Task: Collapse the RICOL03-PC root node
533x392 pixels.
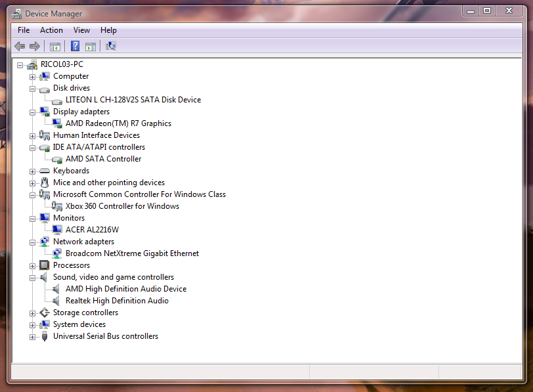Action: tap(20, 65)
